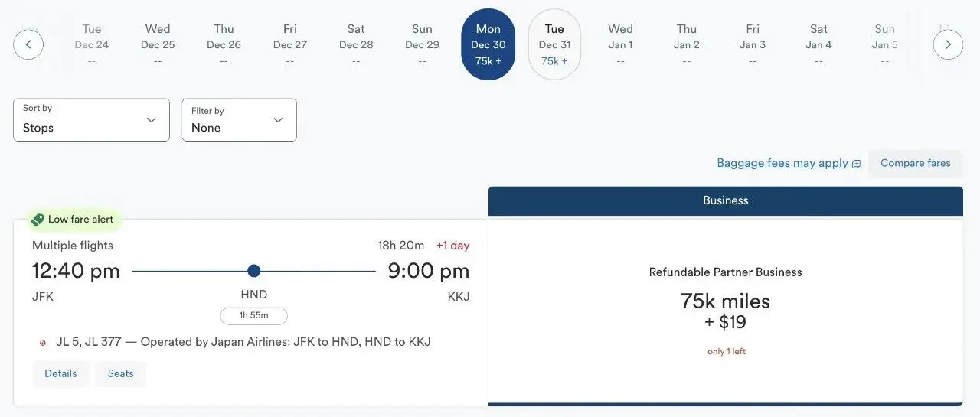This screenshot has width=980, height=417.
Task: Select Fri Dec 27 date tab
Action: click(290, 44)
